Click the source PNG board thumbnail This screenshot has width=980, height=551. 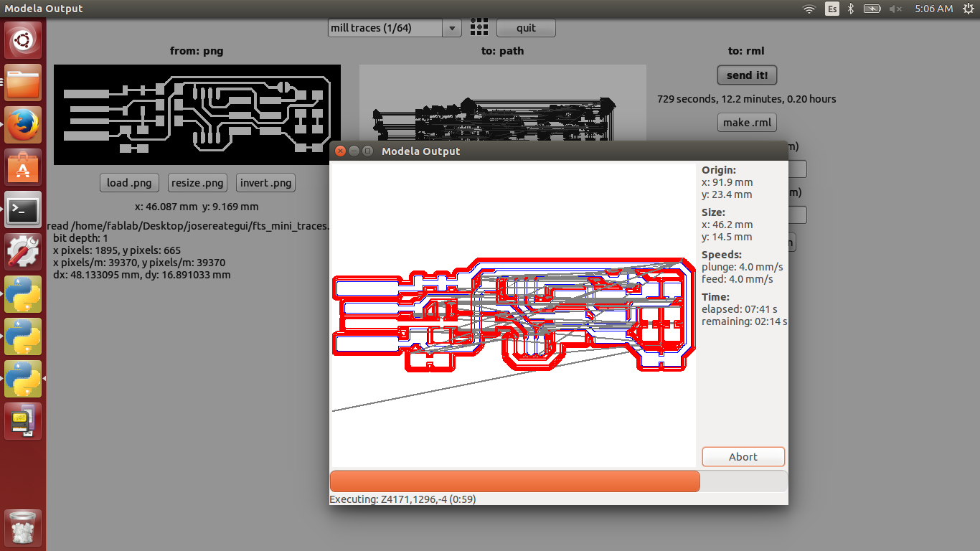coord(197,115)
